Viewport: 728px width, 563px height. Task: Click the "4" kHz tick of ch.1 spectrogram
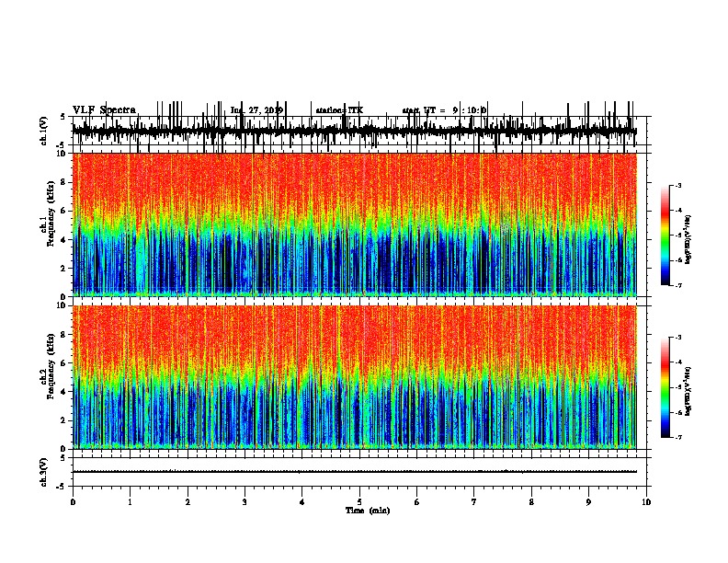tap(64, 240)
